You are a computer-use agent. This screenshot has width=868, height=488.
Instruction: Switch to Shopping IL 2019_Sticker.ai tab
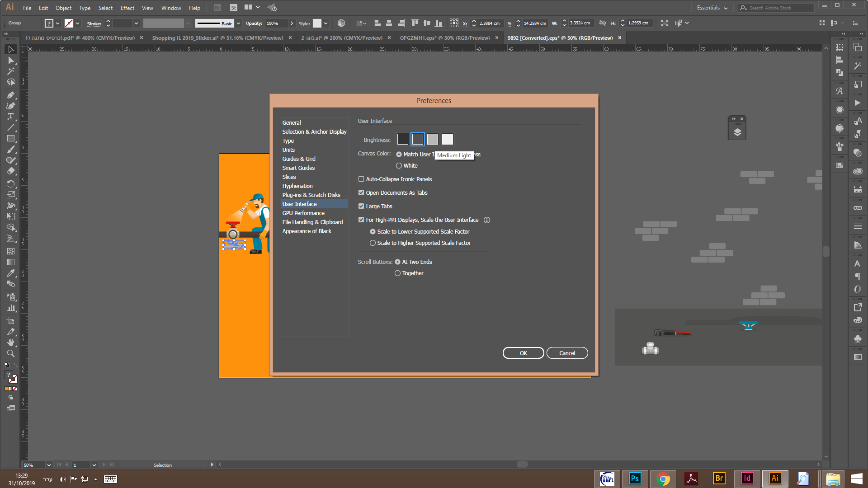click(217, 38)
